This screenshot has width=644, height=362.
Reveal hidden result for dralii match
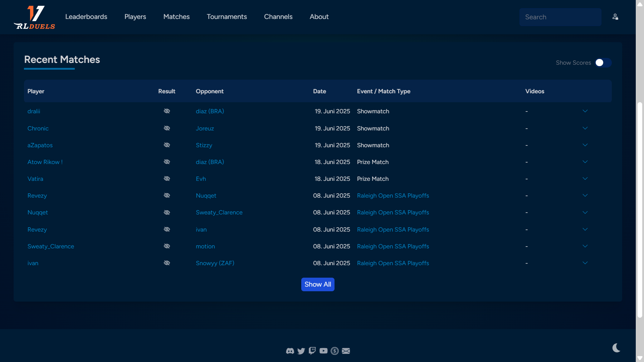[x=167, y=111]
